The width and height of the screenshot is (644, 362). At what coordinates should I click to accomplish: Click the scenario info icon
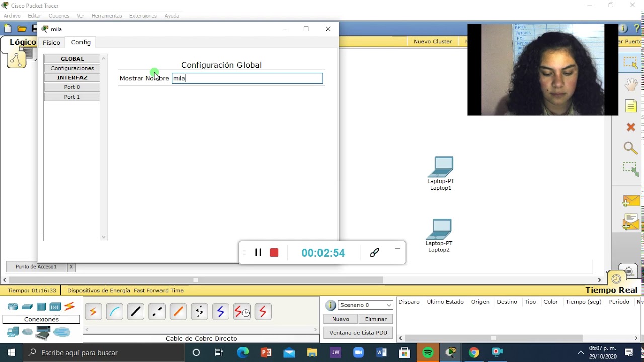pyautogui.click(x=330, y=305)
